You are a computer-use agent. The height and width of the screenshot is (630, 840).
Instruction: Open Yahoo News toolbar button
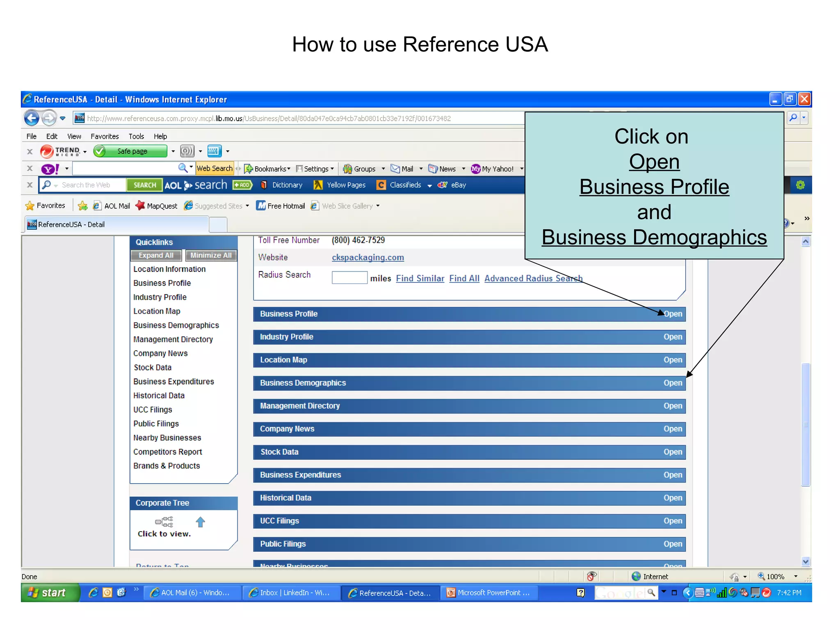(x=442, y=169)
